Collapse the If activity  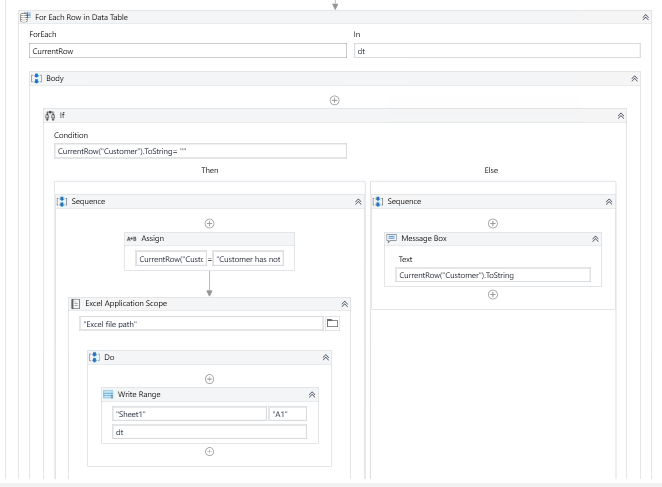[621, 116]
